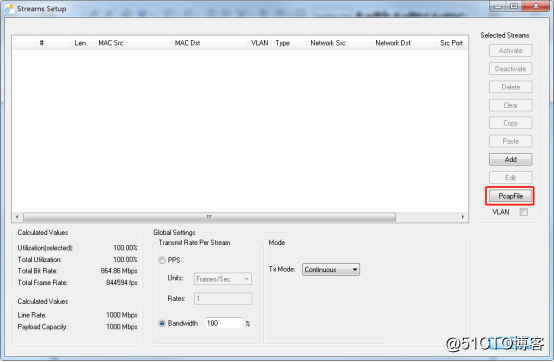
Task: Add a new stream with Add button
Action: 510,160
